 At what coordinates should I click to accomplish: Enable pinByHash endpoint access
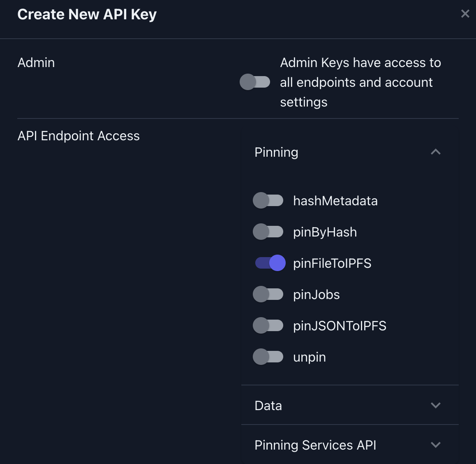(268, 232)
